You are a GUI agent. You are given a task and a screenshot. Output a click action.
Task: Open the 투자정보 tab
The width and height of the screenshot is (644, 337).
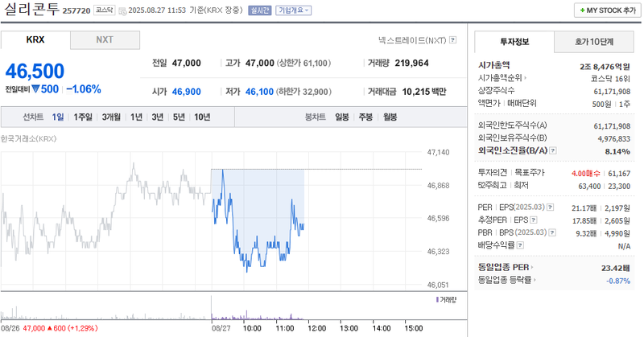[514, 42]
